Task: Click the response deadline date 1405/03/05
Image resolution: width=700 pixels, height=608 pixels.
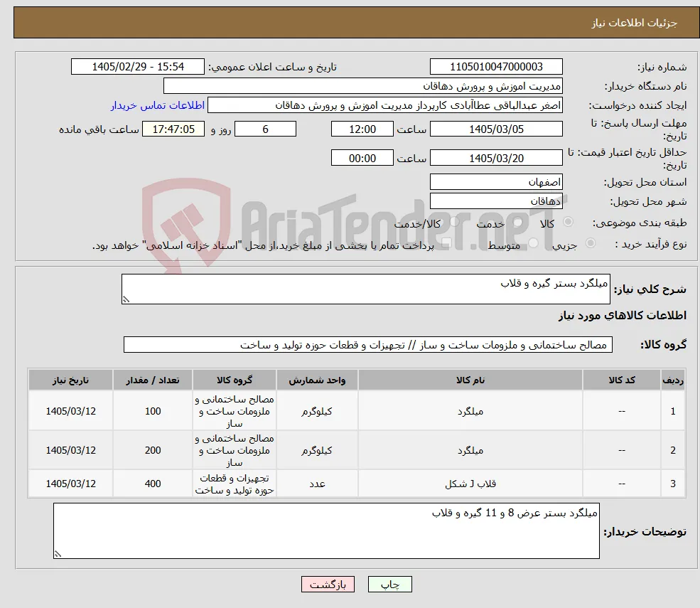Action: [x=496, y=129]
